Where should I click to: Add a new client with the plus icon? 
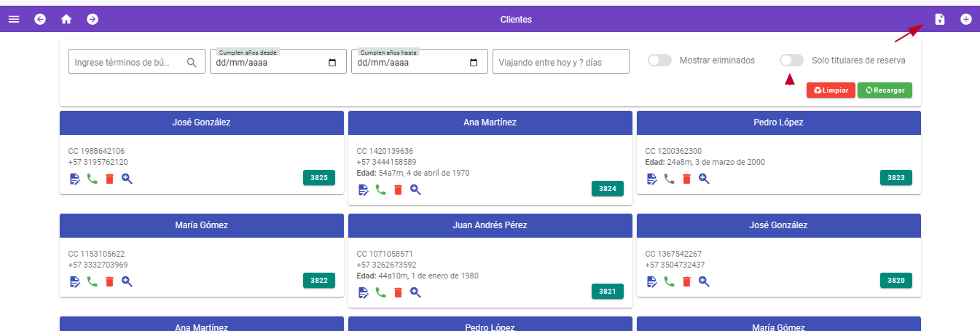pyautogui.click(x=966, y=19)
